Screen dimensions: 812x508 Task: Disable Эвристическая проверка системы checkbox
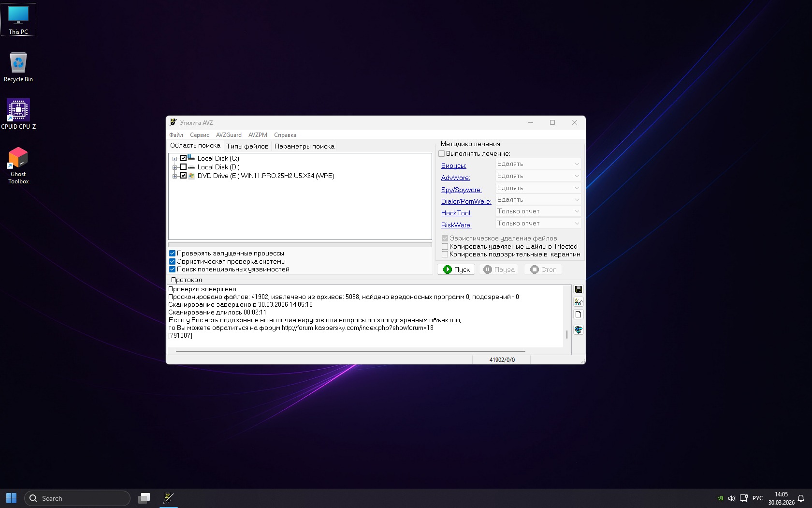pos(172,261)
